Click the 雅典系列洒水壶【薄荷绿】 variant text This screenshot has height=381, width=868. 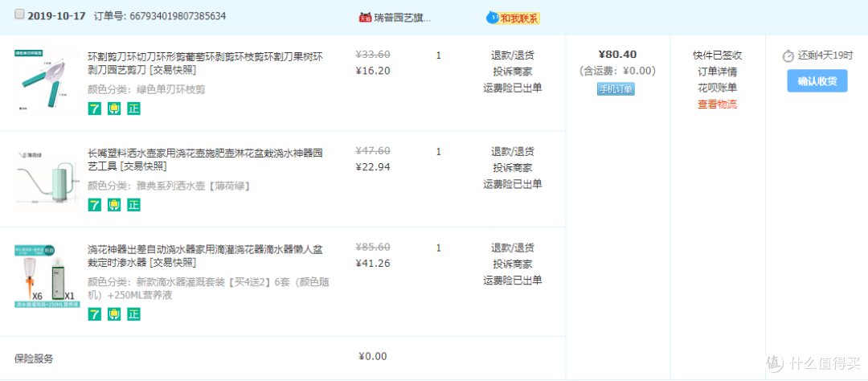pos(193,186)
